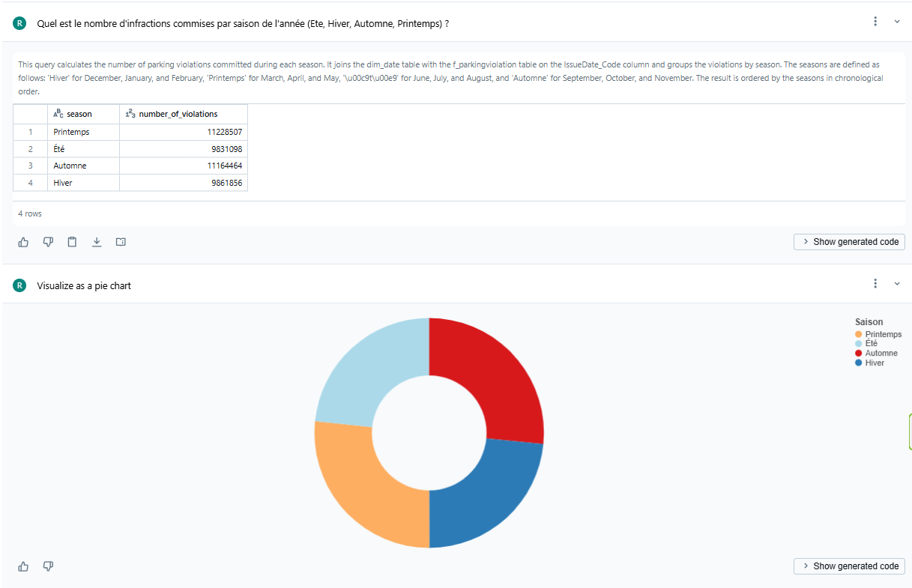
Task: Download the season table results
Action: coord(97,242)
